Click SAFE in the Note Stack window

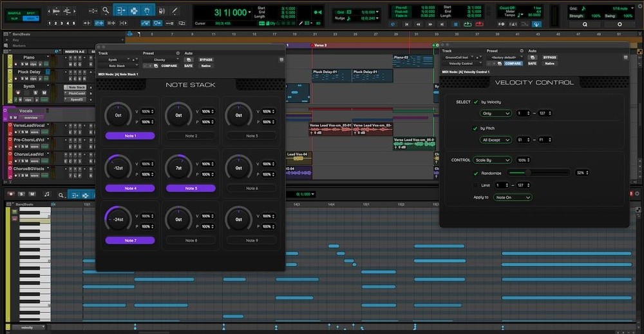(x=188, y=66)
